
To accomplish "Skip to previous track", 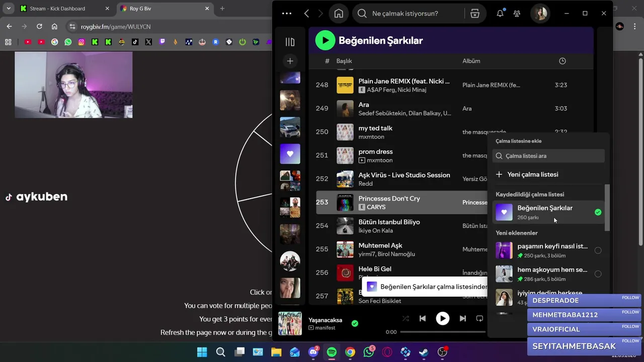I will (423, 318).
